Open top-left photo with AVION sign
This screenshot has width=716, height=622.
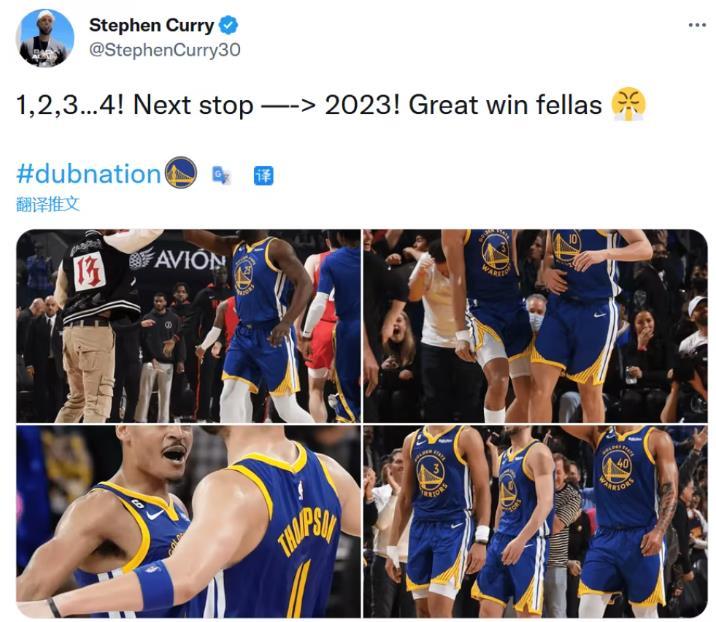coord(188,326)
